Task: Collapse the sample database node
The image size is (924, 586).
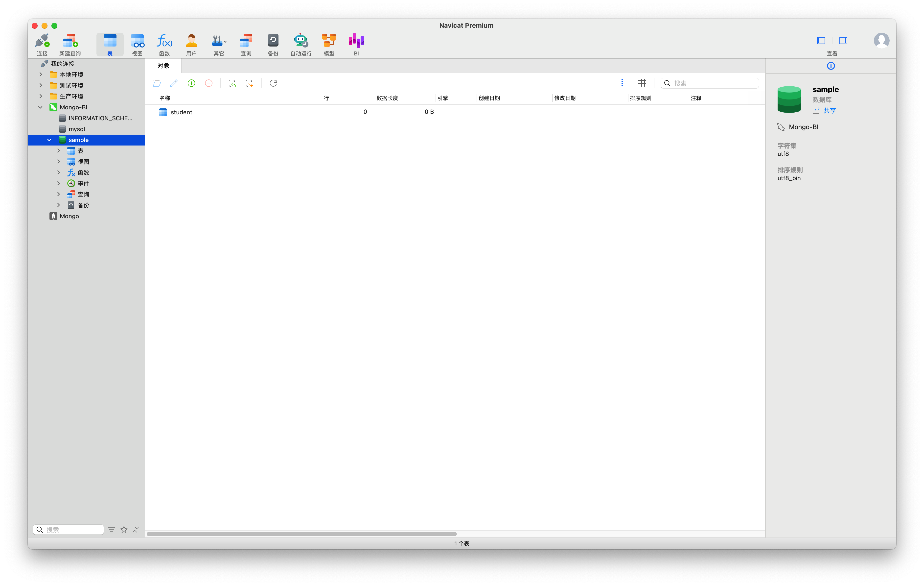Action: pos(49,140)
